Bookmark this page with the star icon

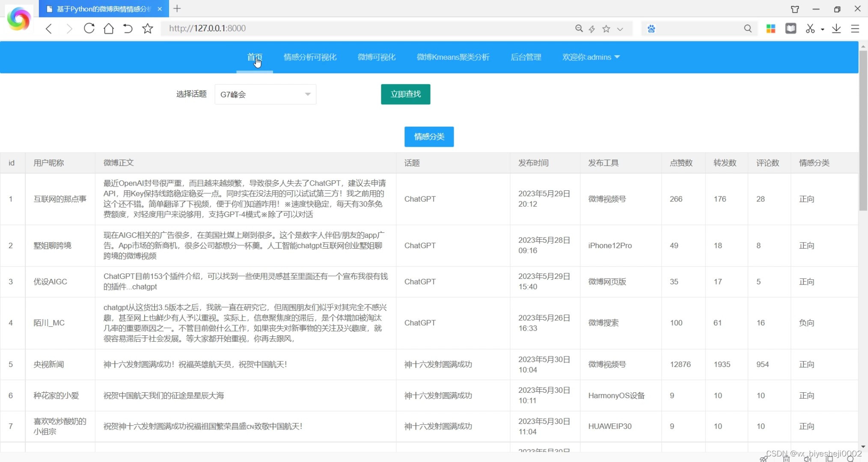pos(606,29)
